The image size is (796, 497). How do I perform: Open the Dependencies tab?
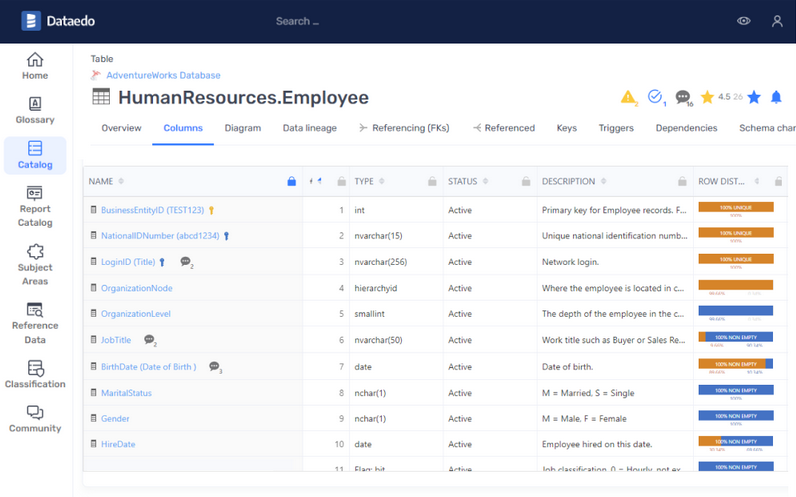pyautogui.click(x=686, y=128)
